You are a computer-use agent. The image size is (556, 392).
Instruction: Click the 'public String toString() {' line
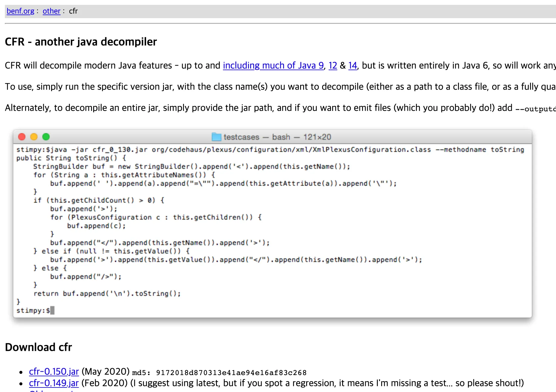click(x=71, y=158)
